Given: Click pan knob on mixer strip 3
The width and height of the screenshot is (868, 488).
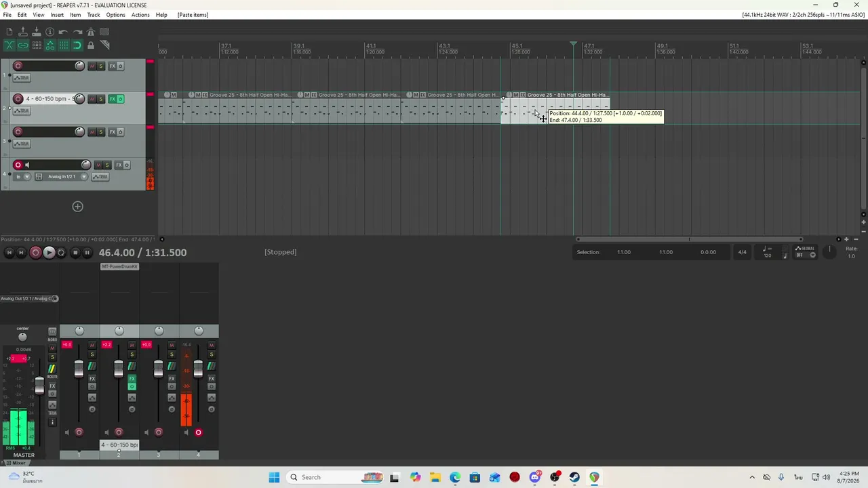Looking at the screenshot, I should click(159, 331).
